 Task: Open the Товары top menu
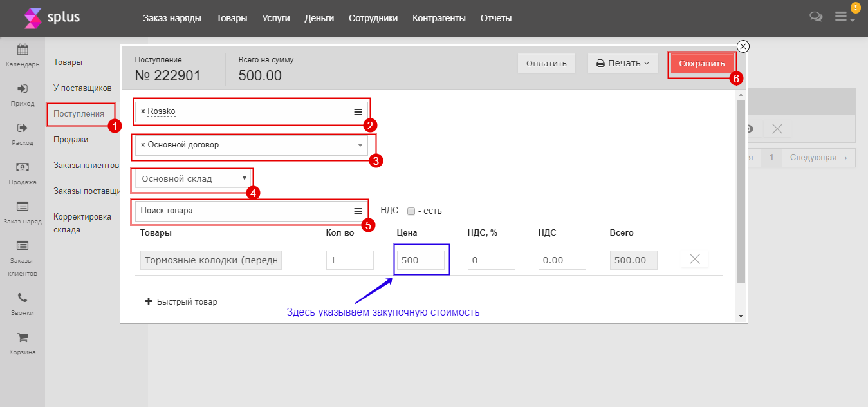(232, 18)
